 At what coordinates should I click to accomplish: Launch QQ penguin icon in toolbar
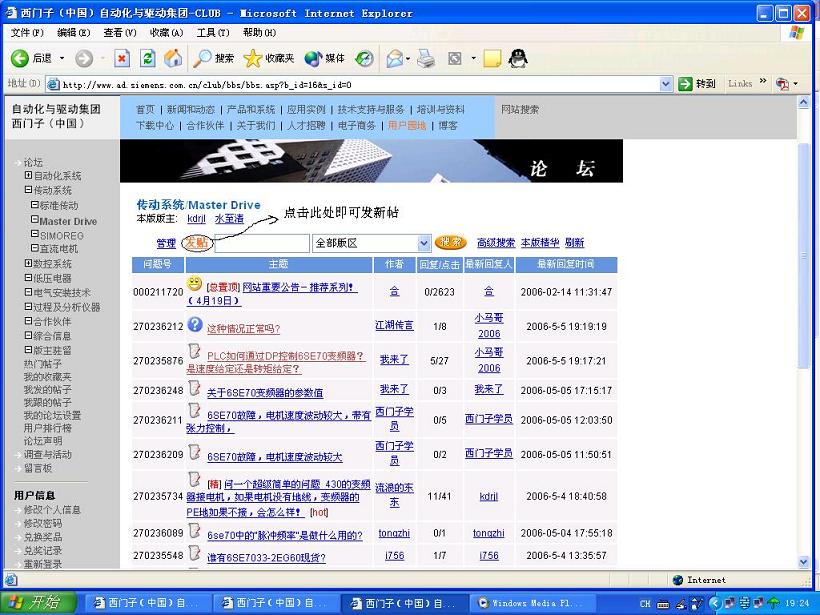518,58
